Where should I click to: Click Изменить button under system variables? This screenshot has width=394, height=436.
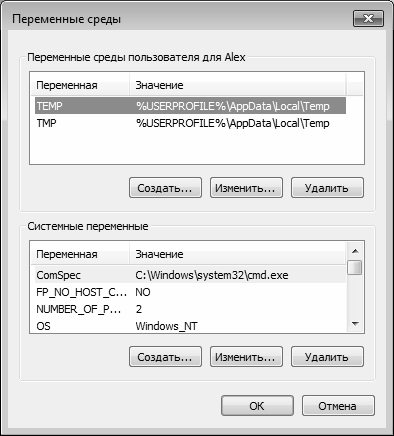coord(246,357)
